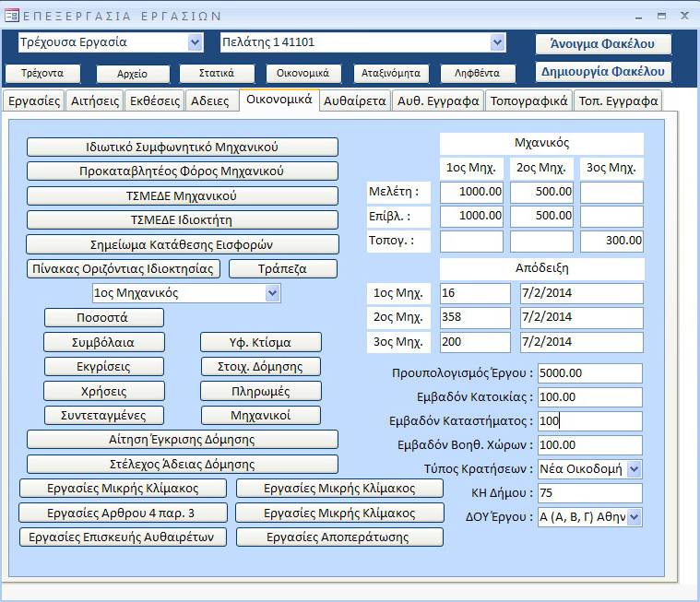Open the Τρέχουσα Εργασία dropdown
This screenshot has height=602, width=700.
click(195, 42)
